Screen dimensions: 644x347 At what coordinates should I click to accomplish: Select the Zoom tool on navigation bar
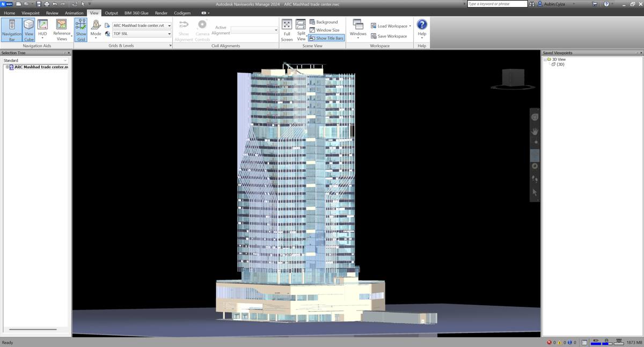[535, 142]
